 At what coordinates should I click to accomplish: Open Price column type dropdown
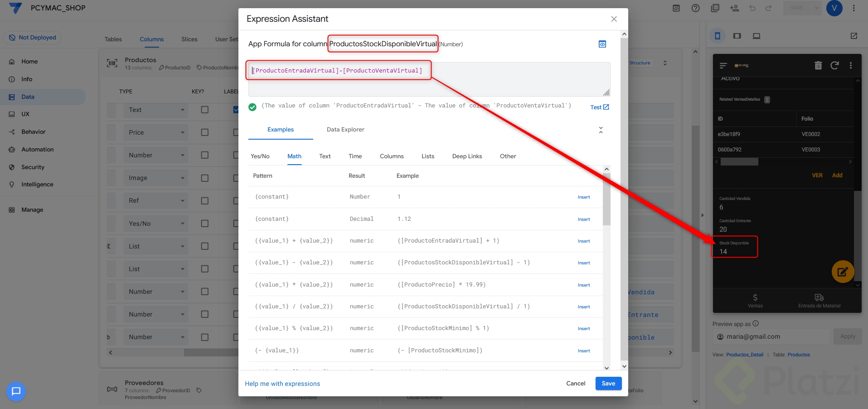coord(156,133)
